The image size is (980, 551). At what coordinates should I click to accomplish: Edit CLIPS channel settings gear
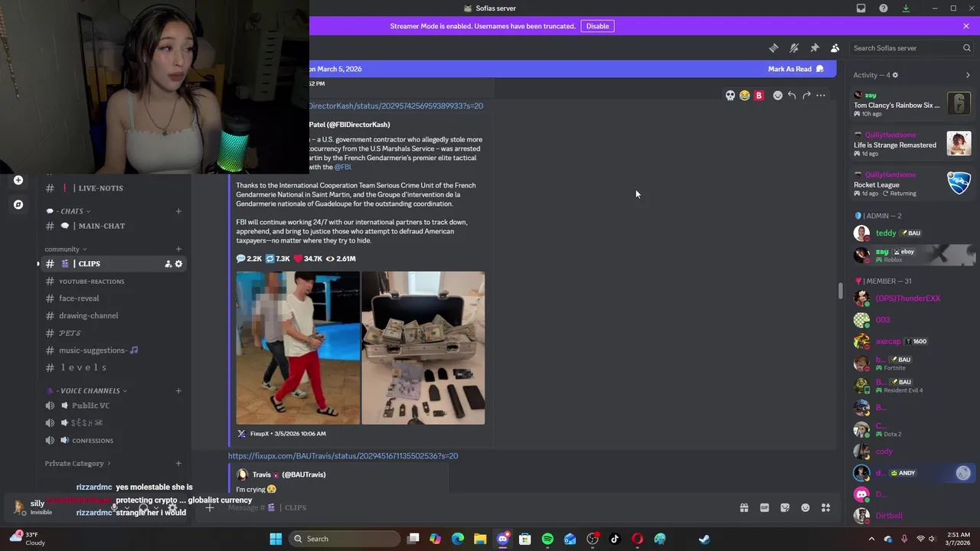178,264
